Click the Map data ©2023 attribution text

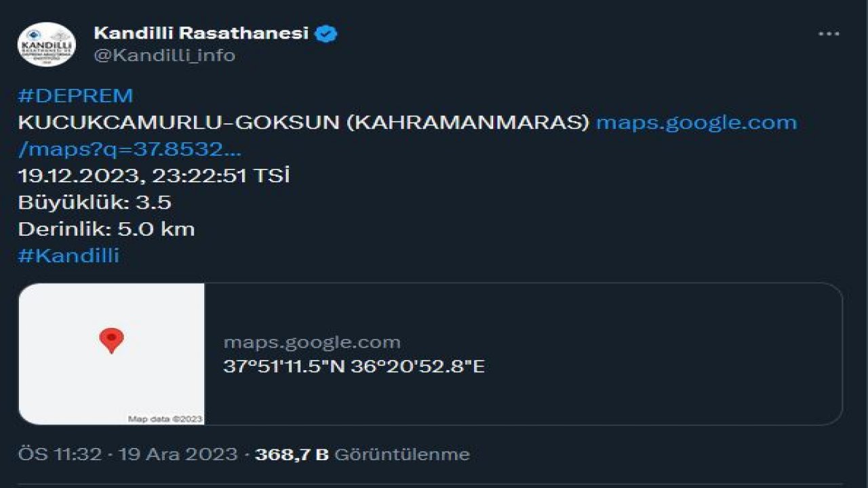pyautogui.click(x=165, y=419)
